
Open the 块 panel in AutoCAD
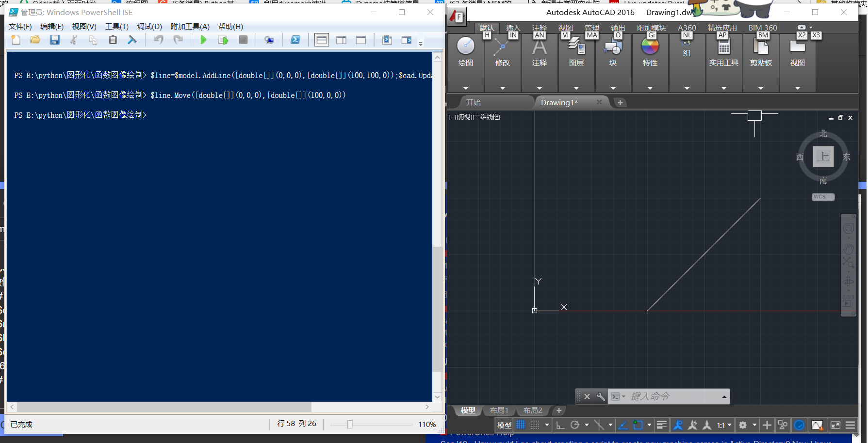coord(613,51)
